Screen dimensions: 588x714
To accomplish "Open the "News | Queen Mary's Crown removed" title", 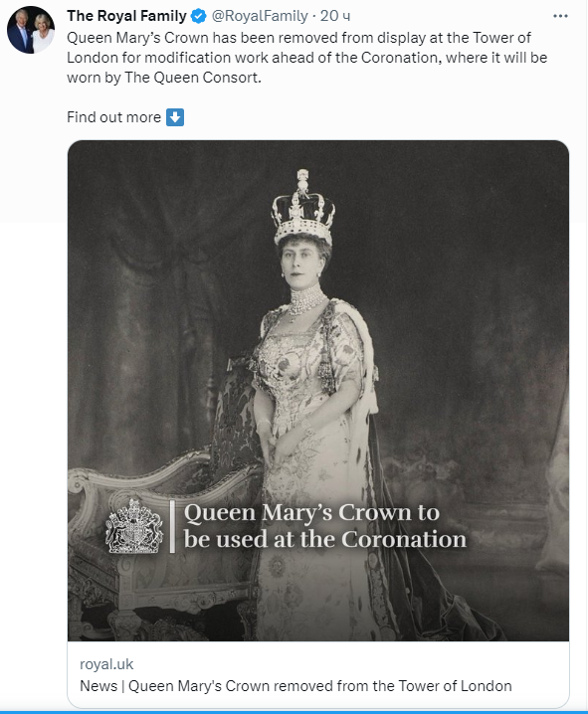I will [x=295, y=686].
